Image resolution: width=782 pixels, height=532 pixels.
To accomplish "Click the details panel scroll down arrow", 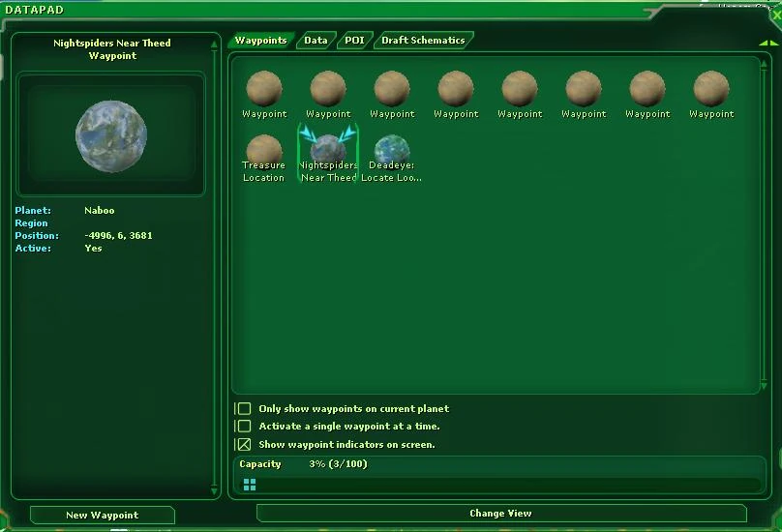I will (x=214, y=490).
